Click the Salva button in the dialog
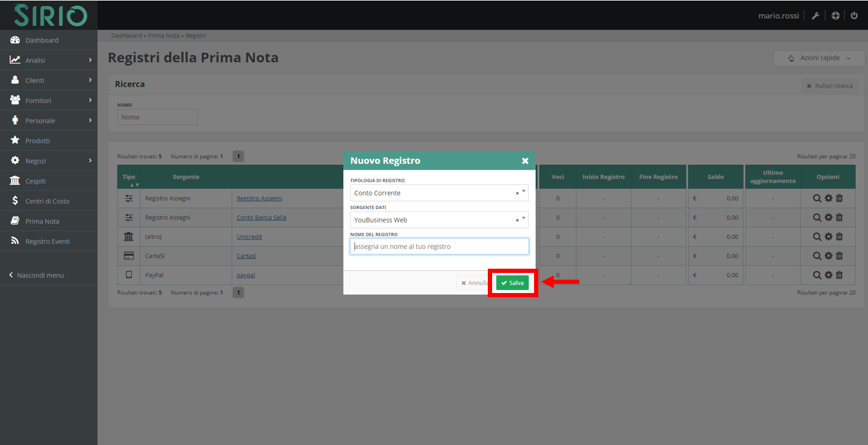Screen dimensions: 868x445 tap(512, 283)
